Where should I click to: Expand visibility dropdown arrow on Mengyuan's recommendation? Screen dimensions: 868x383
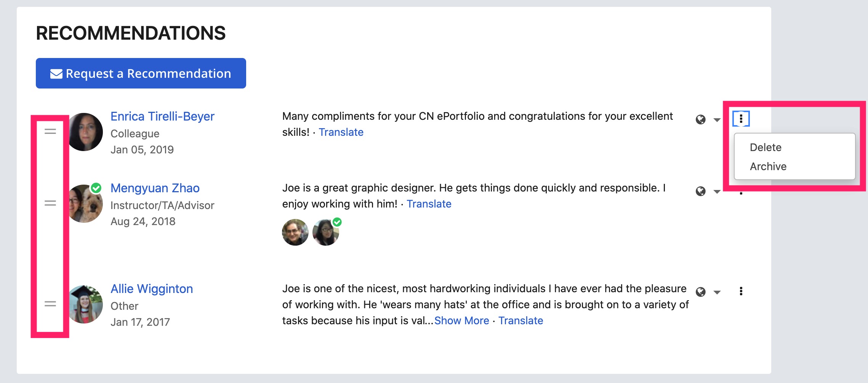click(x=717, y=192)
